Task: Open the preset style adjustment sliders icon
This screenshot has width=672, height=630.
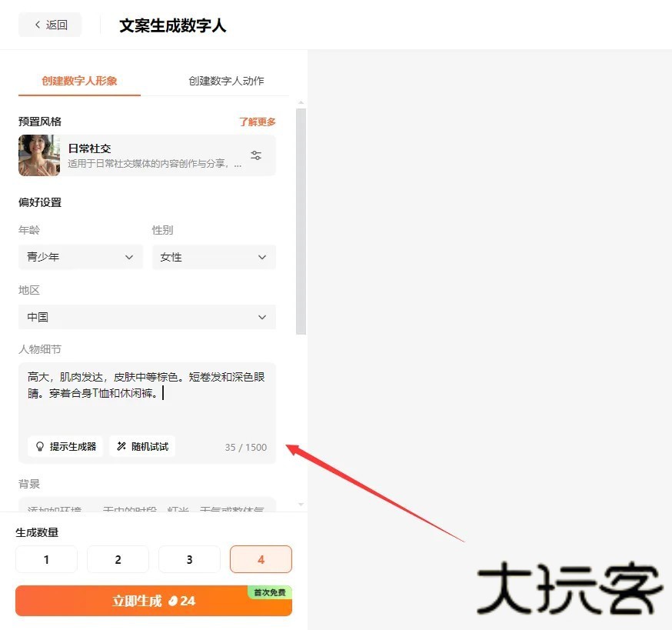Action: point(256,155)
